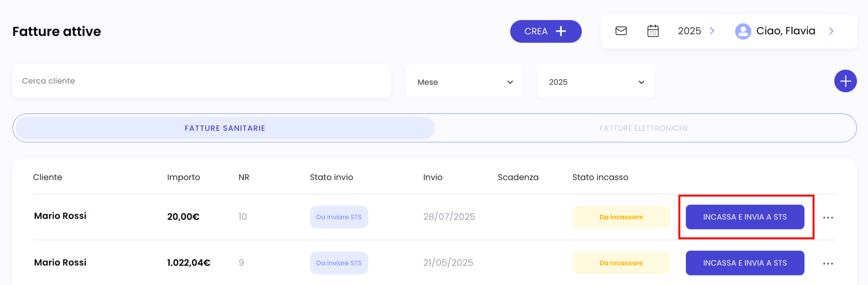
Task: Open Mario Rossi invoice of 20,00€
Action: (x=60, y=216)
